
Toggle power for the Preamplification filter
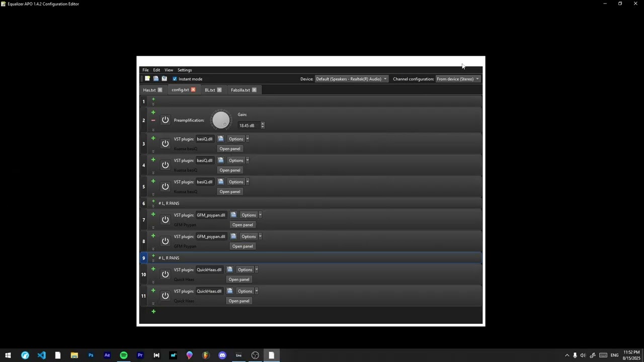click(x=165, y=120)
